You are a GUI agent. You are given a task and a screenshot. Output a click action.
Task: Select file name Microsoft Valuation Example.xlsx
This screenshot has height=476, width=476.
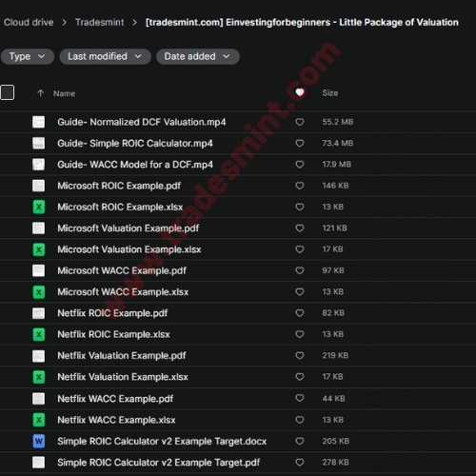129,249
